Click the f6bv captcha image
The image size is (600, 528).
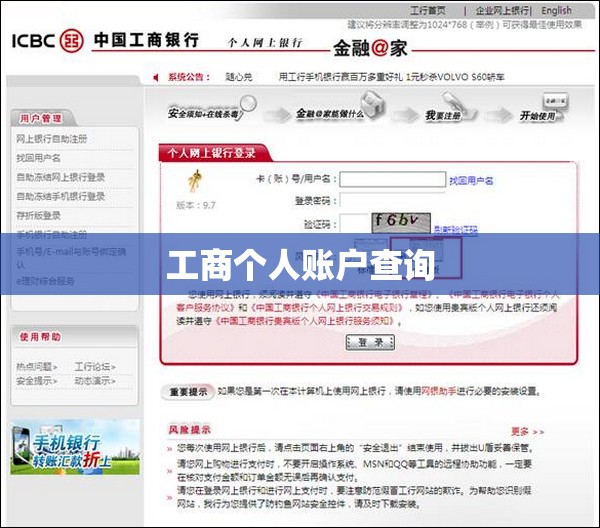(401, 223)
